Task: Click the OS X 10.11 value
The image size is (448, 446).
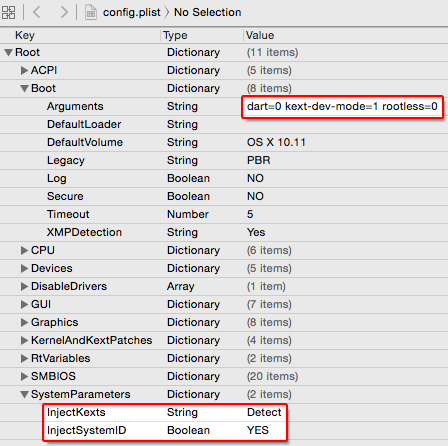Action: (x=276, y=142)
